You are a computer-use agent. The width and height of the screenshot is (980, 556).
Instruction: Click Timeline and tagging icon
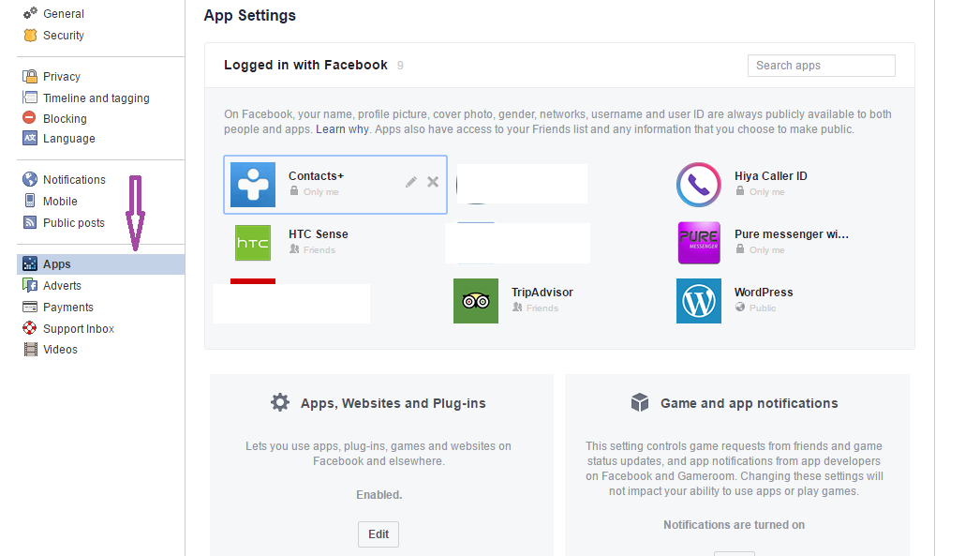[30, 98]
